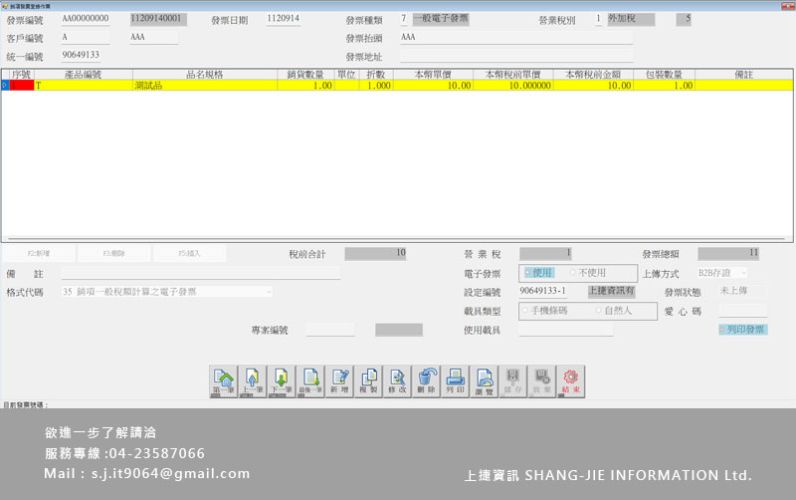
Task: Click the 愛心碼 input field
Action: pos(743,311)
